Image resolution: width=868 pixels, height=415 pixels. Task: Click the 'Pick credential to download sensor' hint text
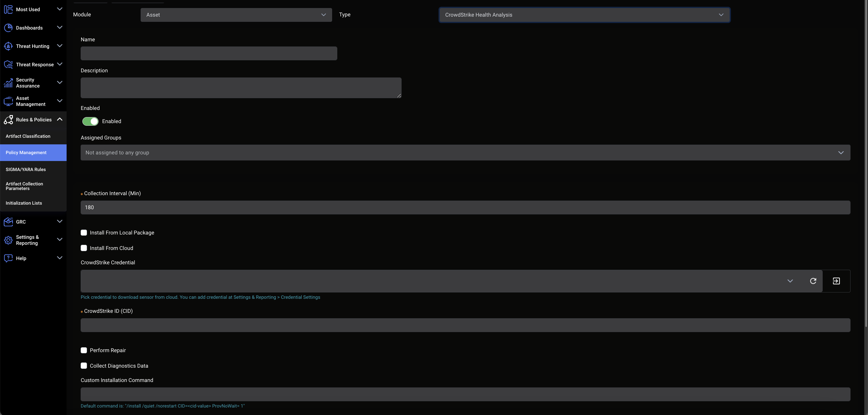pyautogui.click(x=200, y=297)
